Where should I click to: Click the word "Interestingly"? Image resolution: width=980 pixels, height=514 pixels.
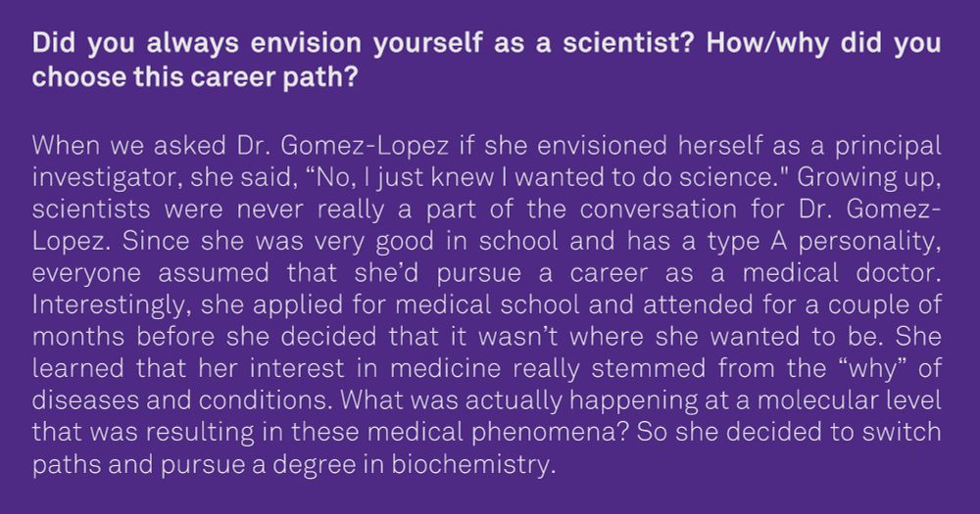[112, 304]
